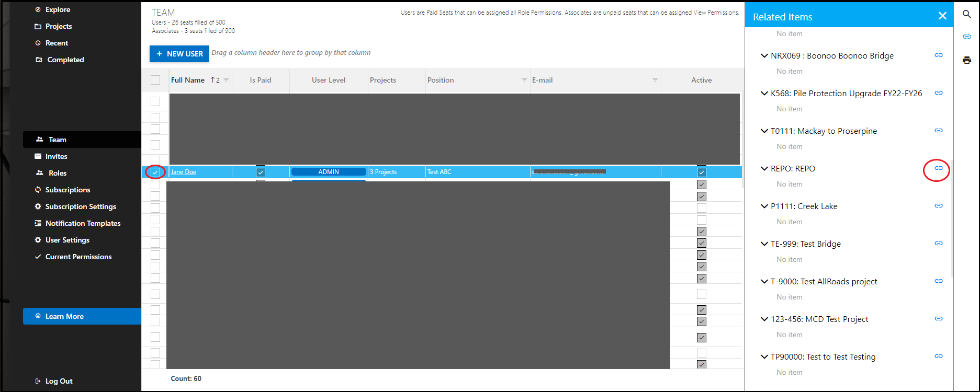
Task: Sort by the Active column header
Action: 702,80
